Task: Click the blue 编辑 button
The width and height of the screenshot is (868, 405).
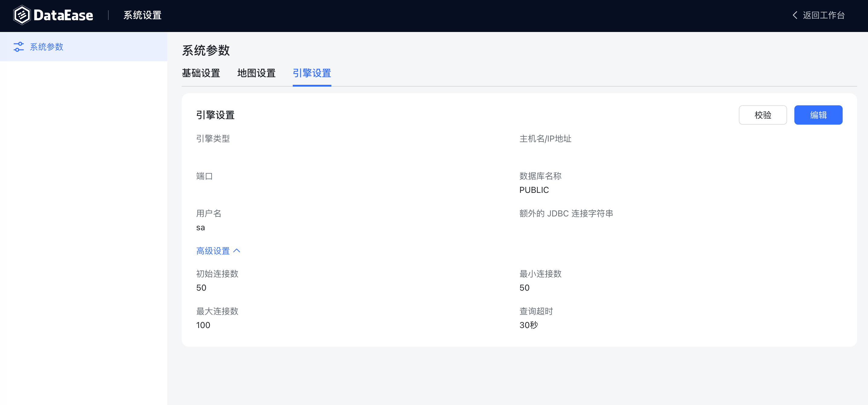Action: (818, 115)
